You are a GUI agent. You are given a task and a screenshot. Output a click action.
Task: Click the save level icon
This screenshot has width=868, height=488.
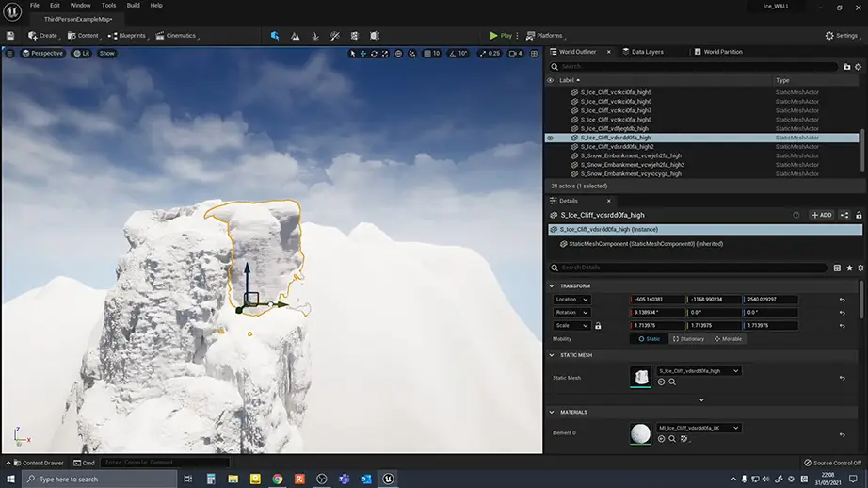[10, 36]
